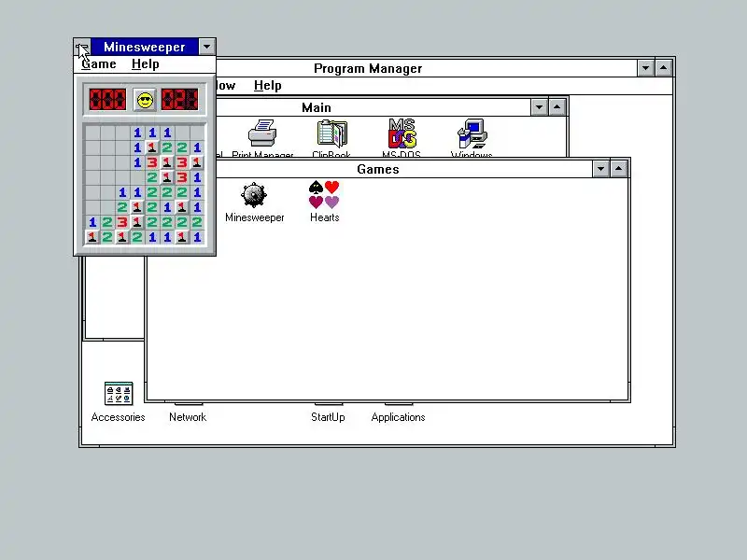Image resolution: width=747 pixels, height=560 pixels.
Task: Click the Games window title bar
Action: click(377, 169)
